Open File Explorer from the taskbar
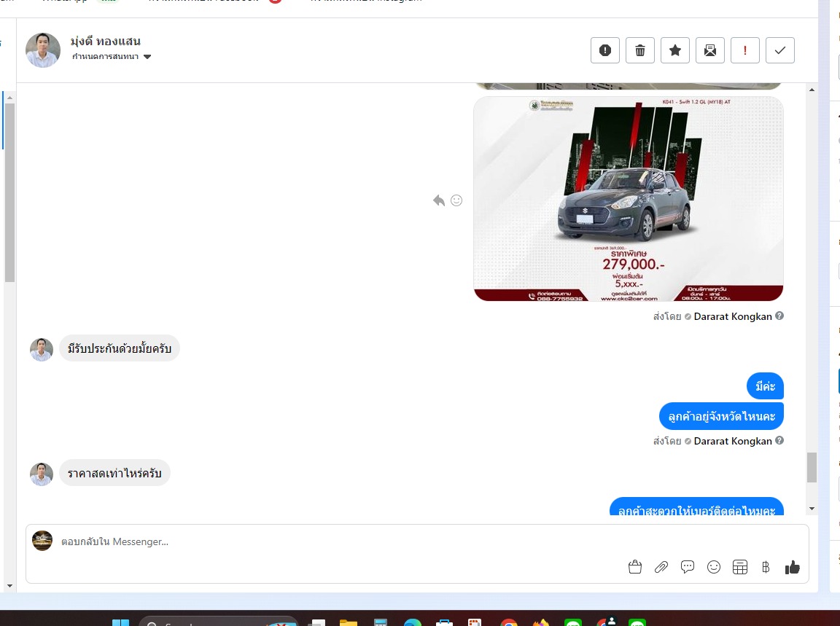Screen dimensions: 840x626 pos(349,622)
